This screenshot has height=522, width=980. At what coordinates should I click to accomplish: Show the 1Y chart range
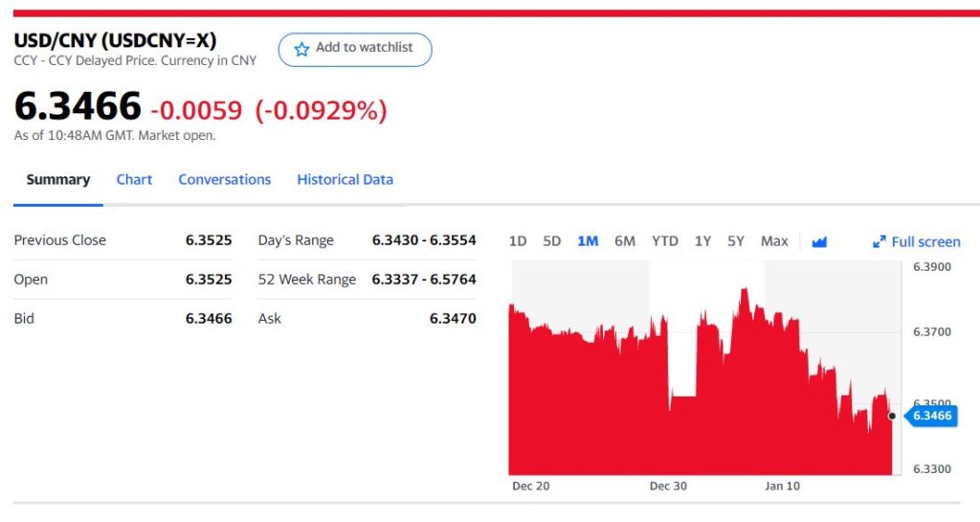[703, 241]
